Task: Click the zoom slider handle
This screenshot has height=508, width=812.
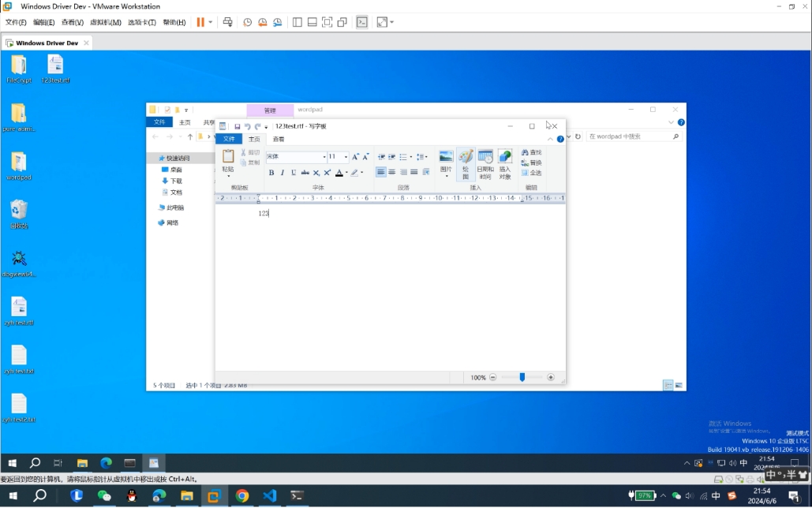Action: [x=522, y=378]
